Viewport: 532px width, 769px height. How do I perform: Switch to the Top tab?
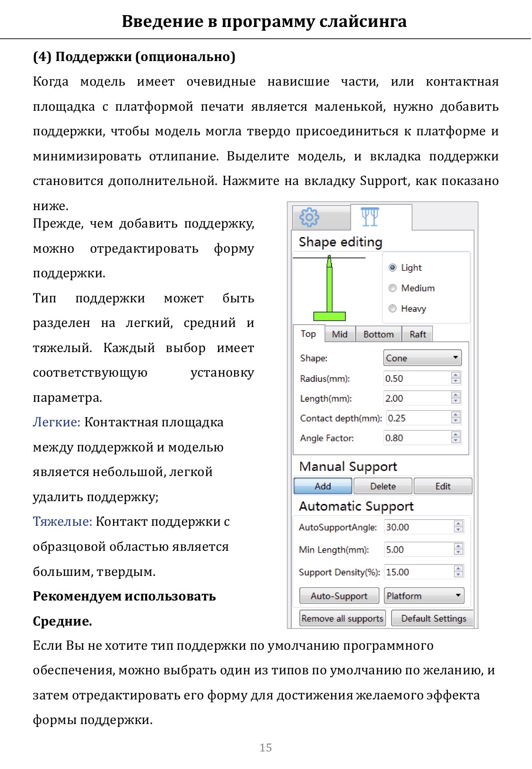309,334
